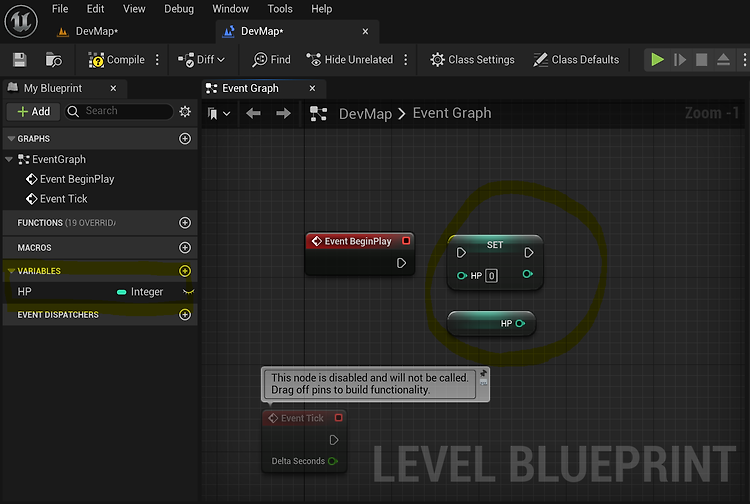Click the Eject button in toolbar
Screen dimensions: 750x504
[x=723, y=60]
